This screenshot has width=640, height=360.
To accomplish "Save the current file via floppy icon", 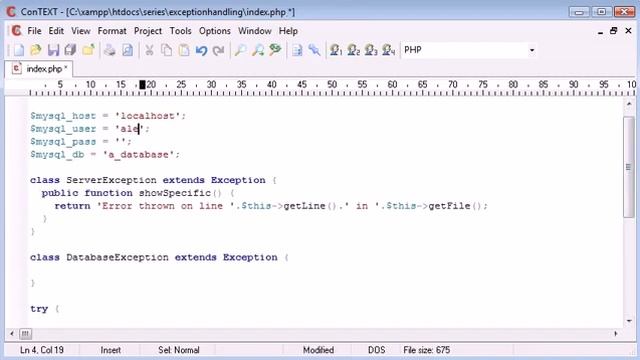I will (x=53, y=50).
